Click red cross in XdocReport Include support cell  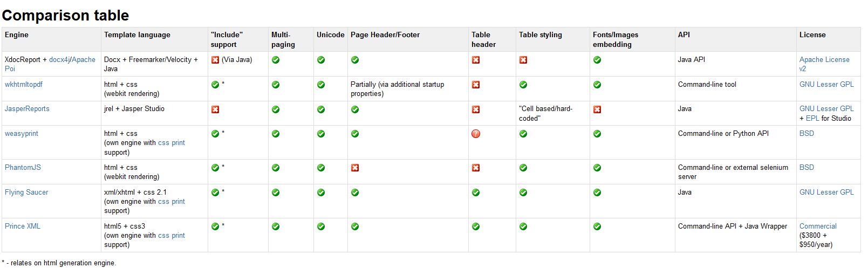tap(215, 60)
